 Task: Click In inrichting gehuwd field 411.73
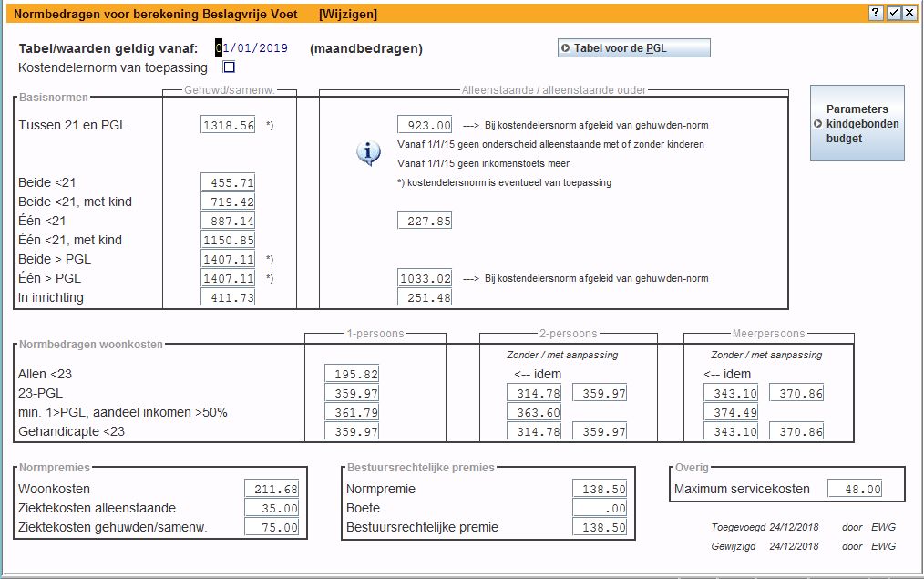pyautogui.click(x=228, y=297)
